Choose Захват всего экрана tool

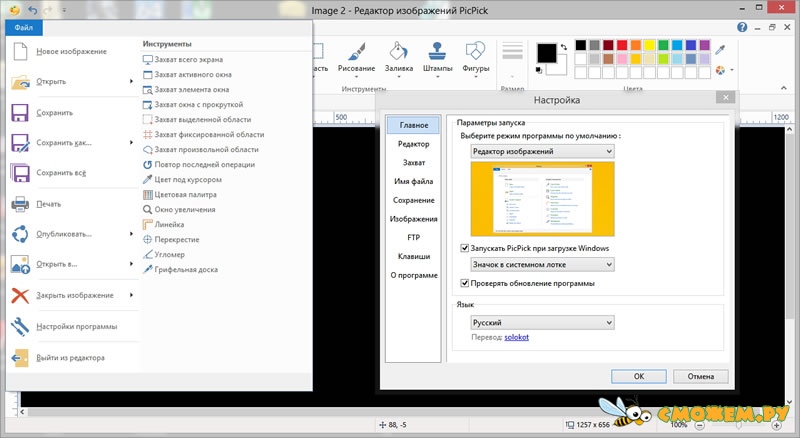[x=183, y=60]
